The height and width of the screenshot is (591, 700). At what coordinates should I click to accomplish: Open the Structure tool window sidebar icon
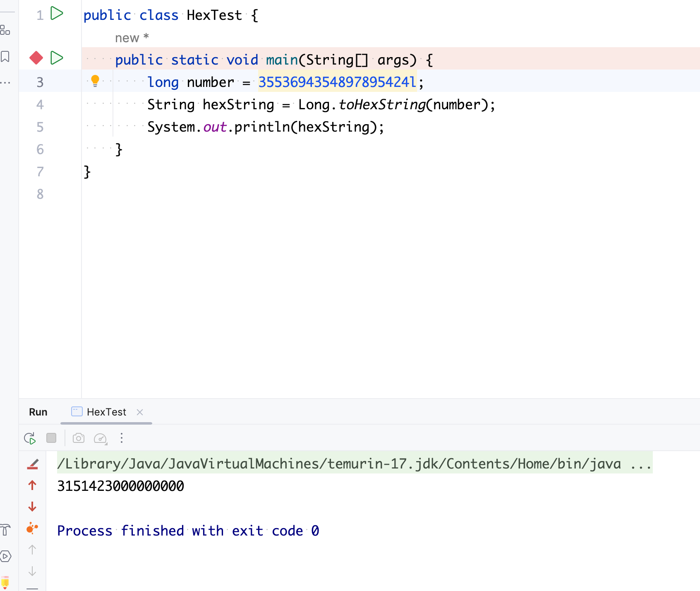point(5,30)
